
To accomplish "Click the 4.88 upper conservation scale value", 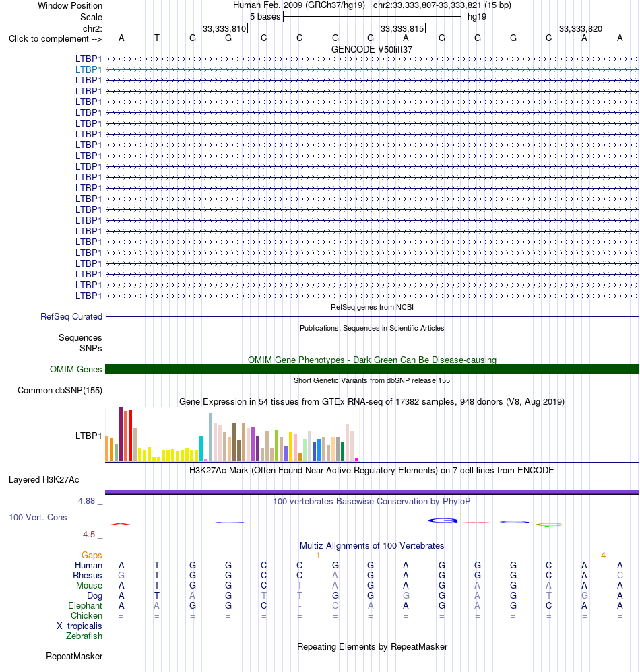I will (x=87, y=500).
